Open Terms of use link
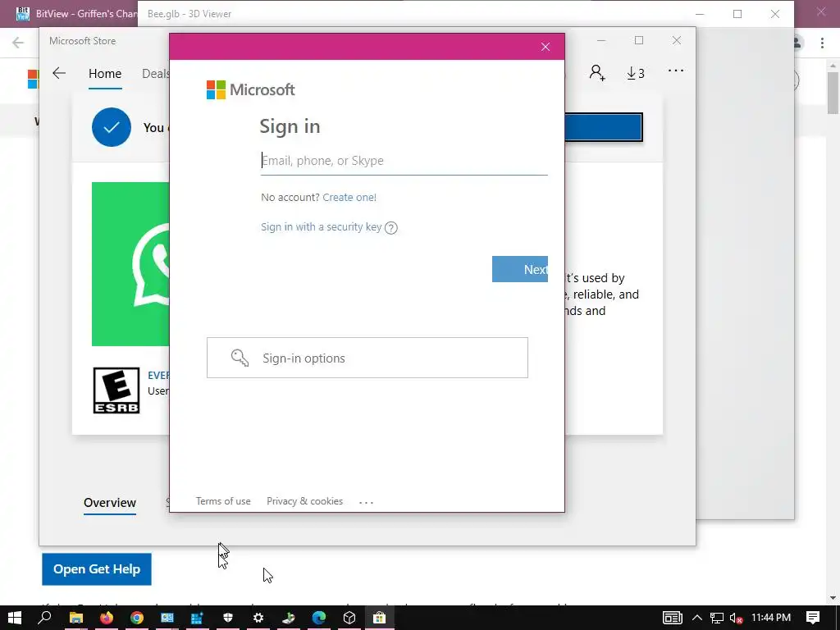Viewport: 840px width, 630px height. (223, 501)
